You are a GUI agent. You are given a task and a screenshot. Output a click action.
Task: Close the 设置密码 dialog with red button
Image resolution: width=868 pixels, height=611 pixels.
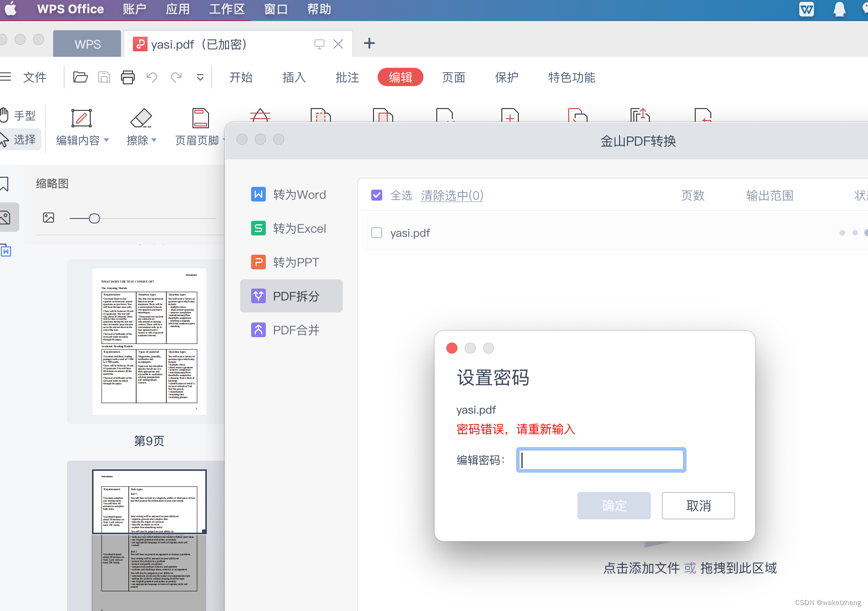coord(452,348)
